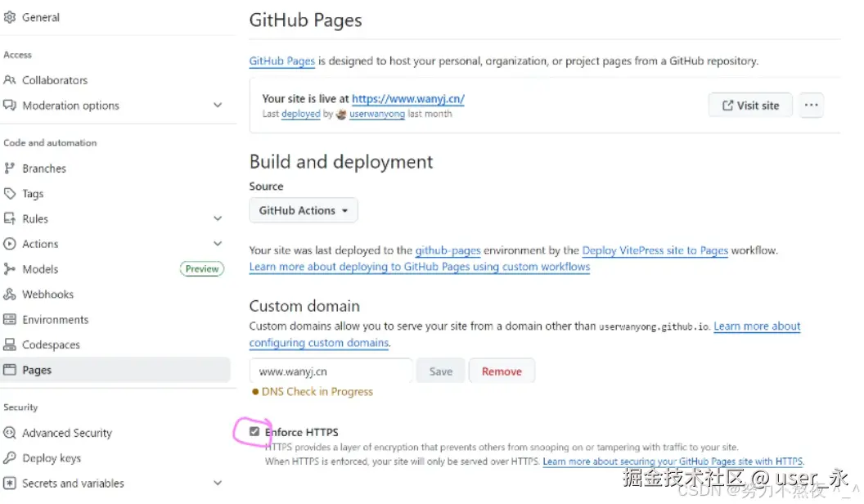This screenshot has height=504, width=864.
Task: Click the Tags label icon
Action: (x=10, y=194)
